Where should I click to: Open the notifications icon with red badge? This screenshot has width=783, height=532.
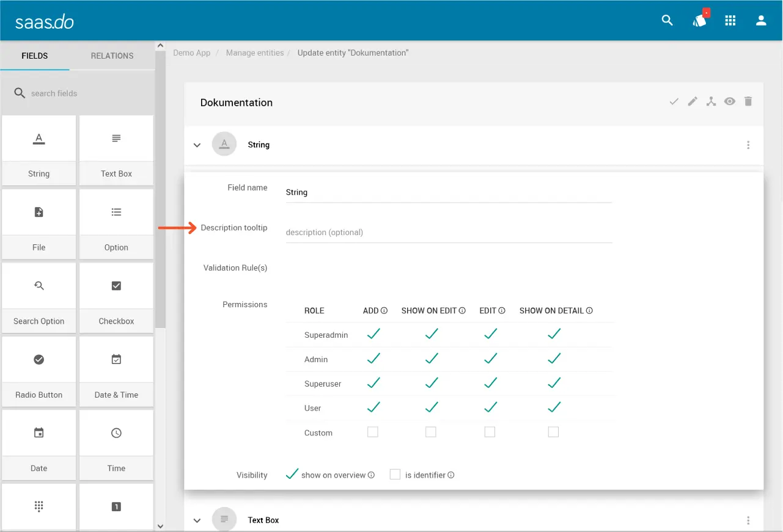click(699, 21)
